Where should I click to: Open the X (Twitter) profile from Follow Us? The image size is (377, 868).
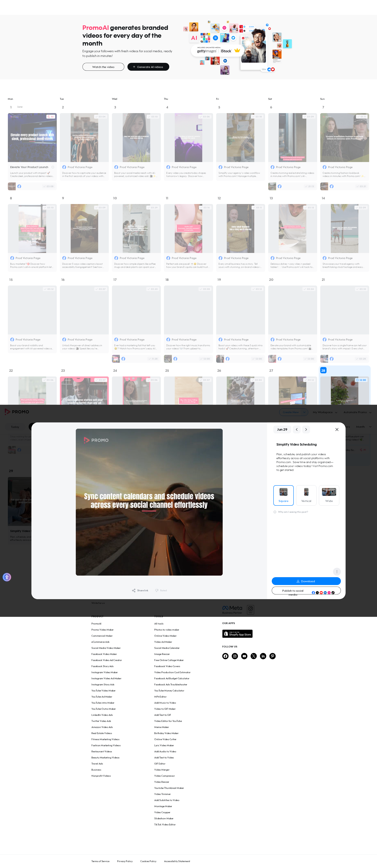[254, 656]
